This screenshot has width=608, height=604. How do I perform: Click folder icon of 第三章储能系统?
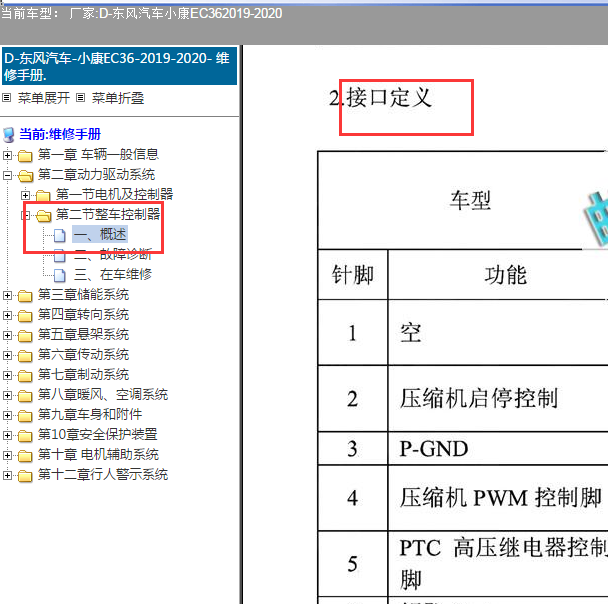pyautogui.click(x=25, y=296)
